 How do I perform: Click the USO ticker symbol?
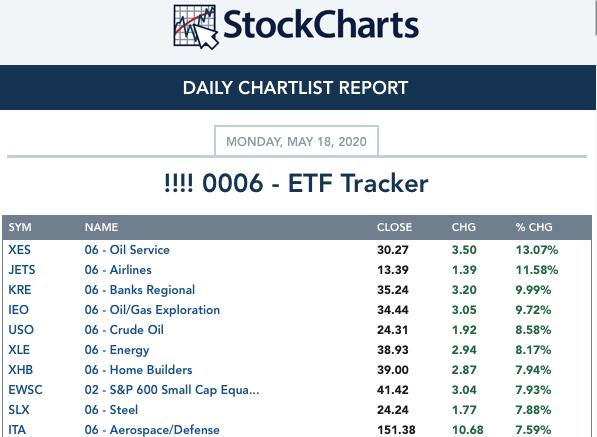point(21,330)
